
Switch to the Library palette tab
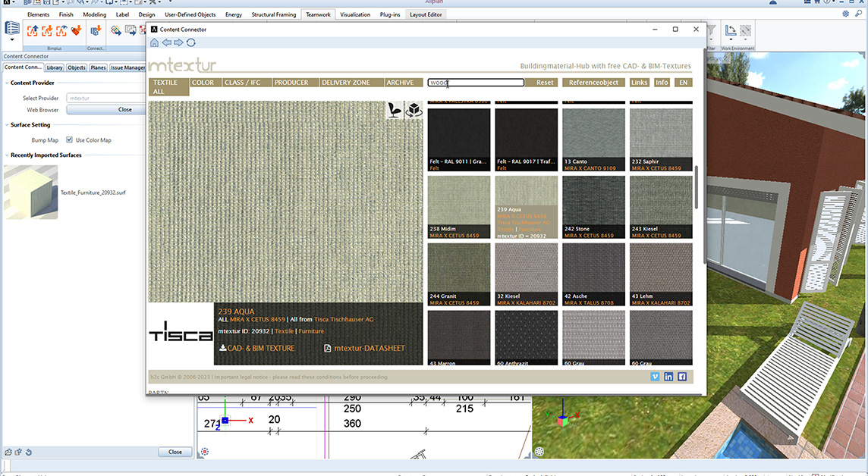pos(55,67)
